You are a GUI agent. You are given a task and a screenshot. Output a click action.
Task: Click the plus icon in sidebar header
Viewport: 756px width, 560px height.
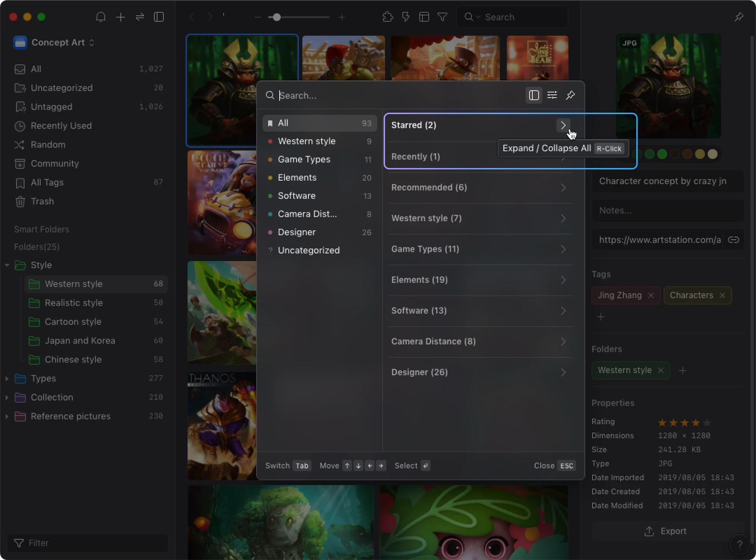(120, 17)
